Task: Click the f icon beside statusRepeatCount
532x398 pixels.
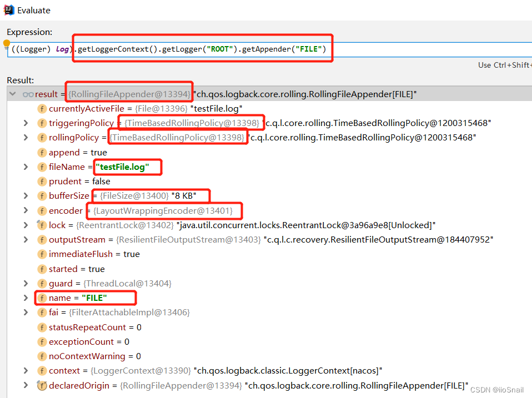Action: tap(42, 327)
